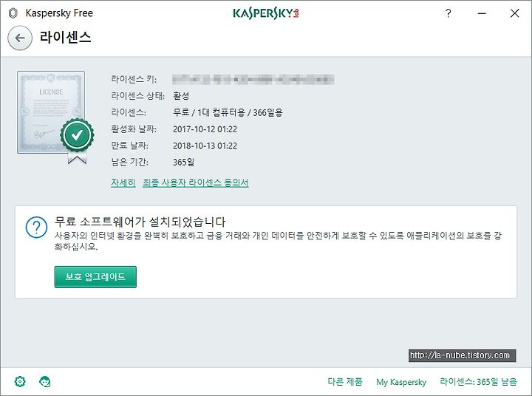This screenshot has height=396, width=532.
Task: Click the label 활성화 날짜:
Action: click(134, 129)
